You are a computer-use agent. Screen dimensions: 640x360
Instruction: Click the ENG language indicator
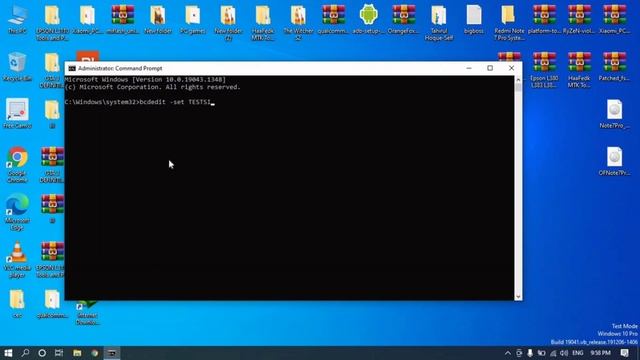coord(578,353)
